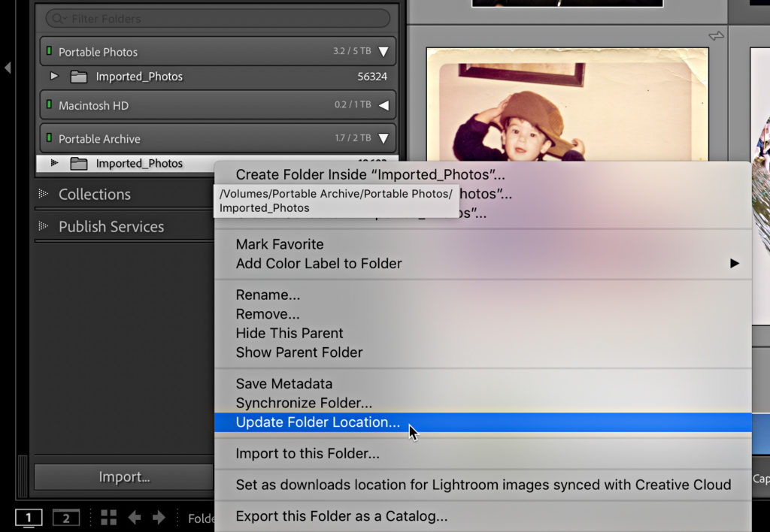
Task: Click the Macintosh HD green status indicator
Action: click(49, 106)
